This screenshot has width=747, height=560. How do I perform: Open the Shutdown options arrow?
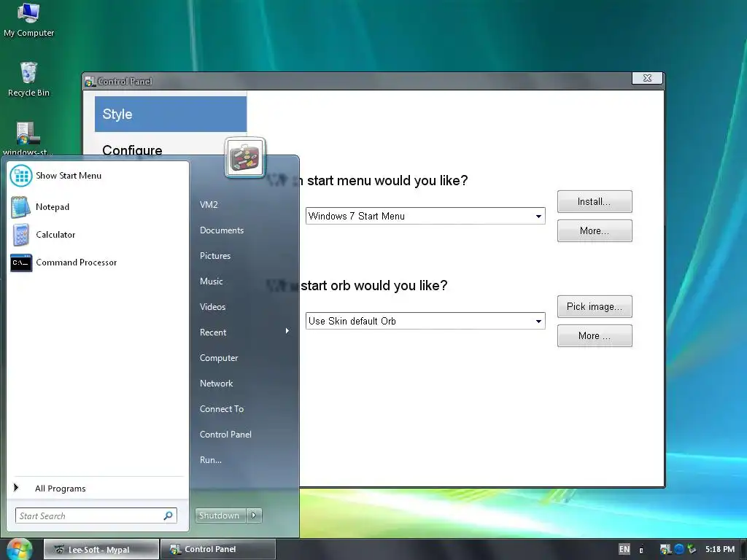(x=254, y=516)
